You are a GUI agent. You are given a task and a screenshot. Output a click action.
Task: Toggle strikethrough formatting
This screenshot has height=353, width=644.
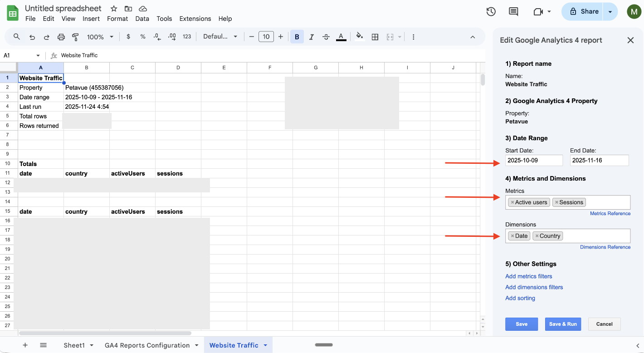(326, 37)
